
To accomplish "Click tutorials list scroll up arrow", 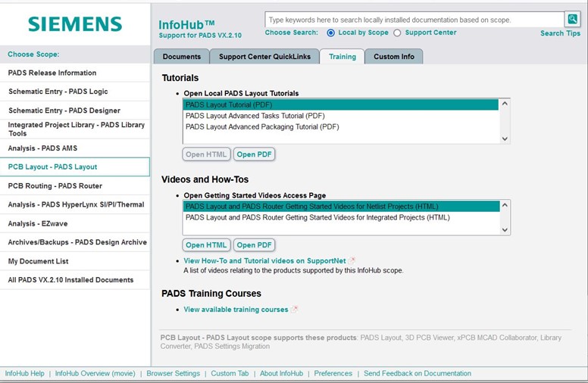I will (x=505, y=104).
